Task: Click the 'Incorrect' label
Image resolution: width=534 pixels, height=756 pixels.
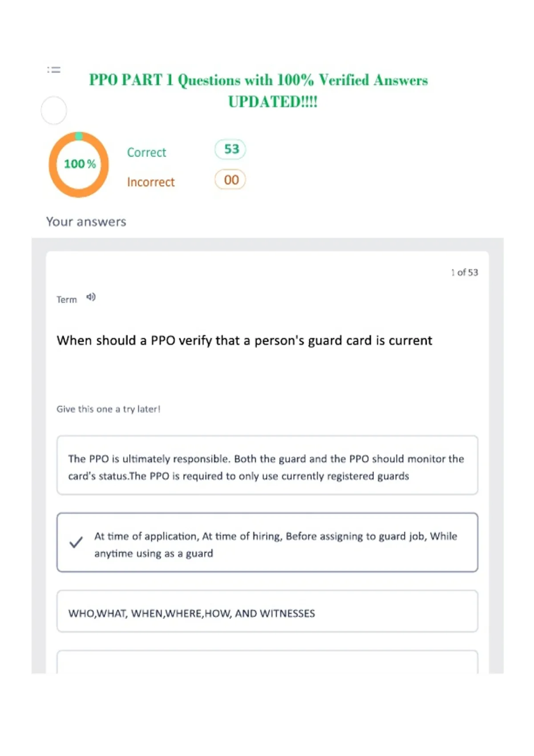Action: (151, 182)
